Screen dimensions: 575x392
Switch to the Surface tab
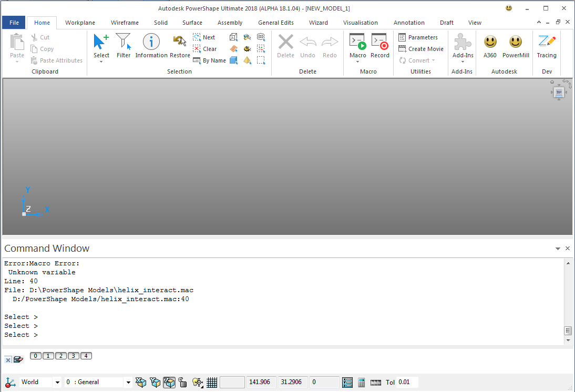192,23
